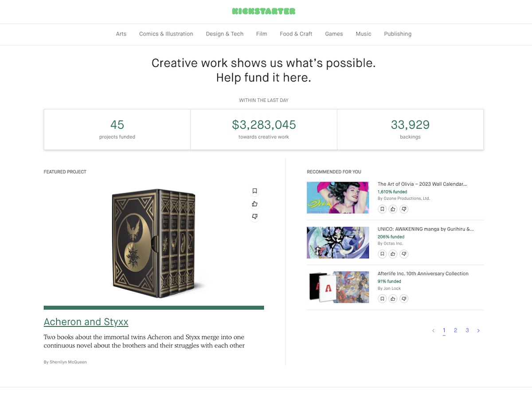Viewport: 532px width, 401px height.
Task: Thumbs up Afterlife Inc. 10th Anniversary Collection
Action: [393, 299]
